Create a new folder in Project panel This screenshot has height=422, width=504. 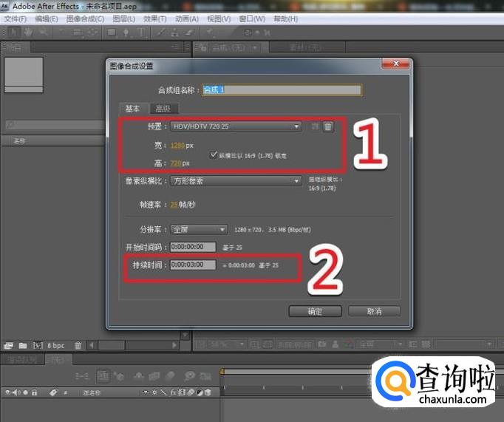click(x=22, y=345)
